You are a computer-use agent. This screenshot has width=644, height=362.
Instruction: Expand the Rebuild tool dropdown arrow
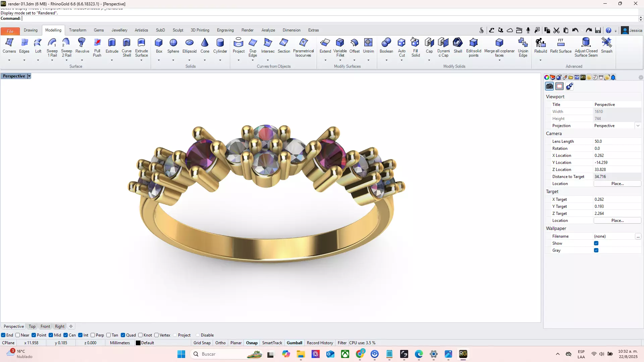pyautogui.click(x=540, y=60)
